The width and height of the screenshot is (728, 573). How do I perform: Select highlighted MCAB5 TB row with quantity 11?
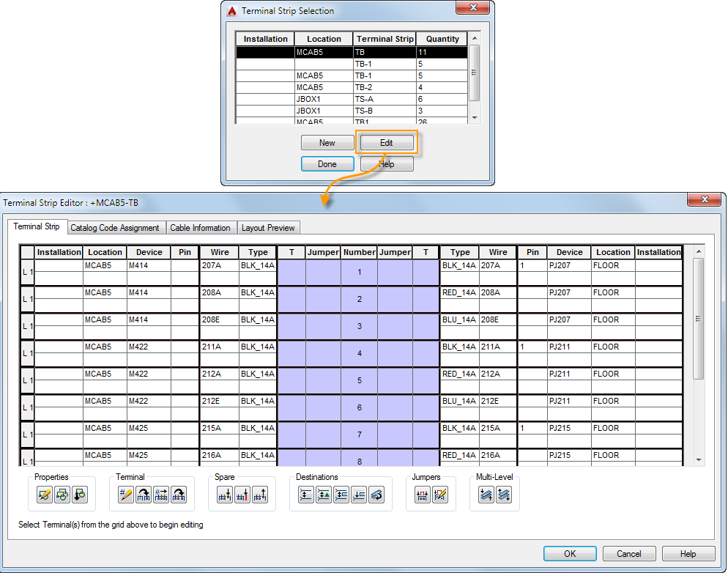tap(352, 52)
